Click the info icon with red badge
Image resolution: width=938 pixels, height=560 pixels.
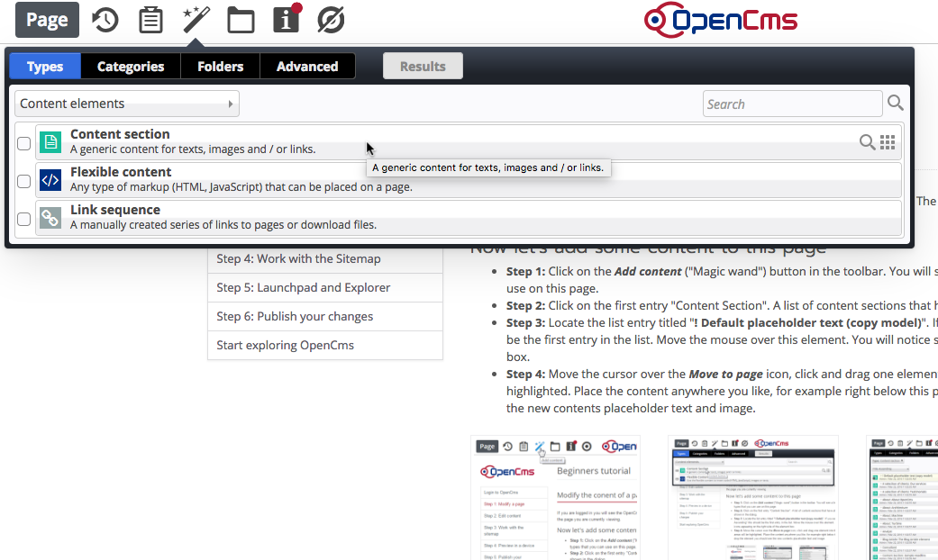287,19
